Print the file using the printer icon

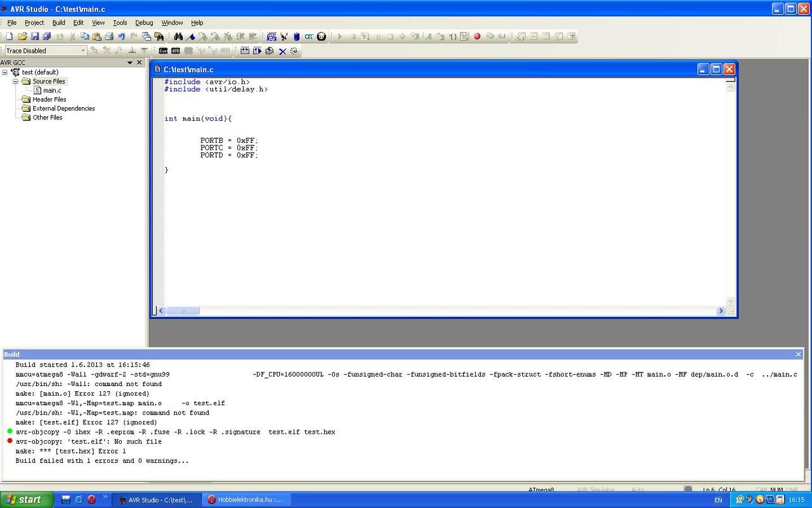(109, 36)
